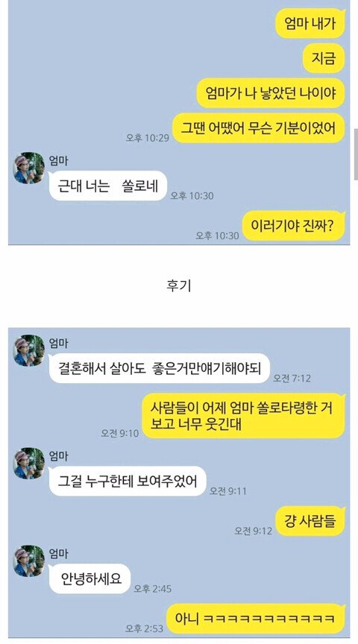Click the '이러기야 진짜?' yellow bubble

pos(293,226)
